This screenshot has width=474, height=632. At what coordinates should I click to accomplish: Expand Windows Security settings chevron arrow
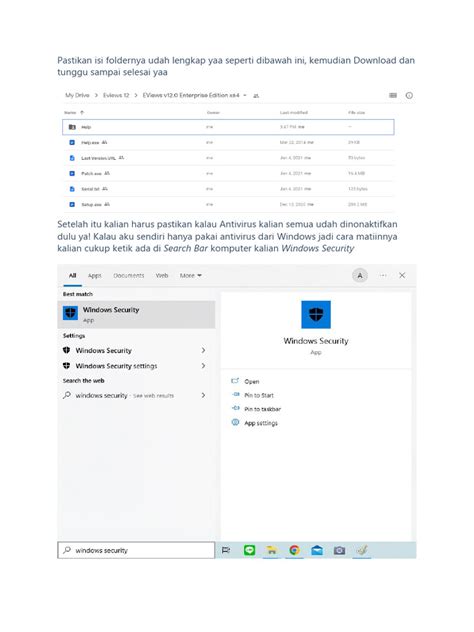pos(203,366)
